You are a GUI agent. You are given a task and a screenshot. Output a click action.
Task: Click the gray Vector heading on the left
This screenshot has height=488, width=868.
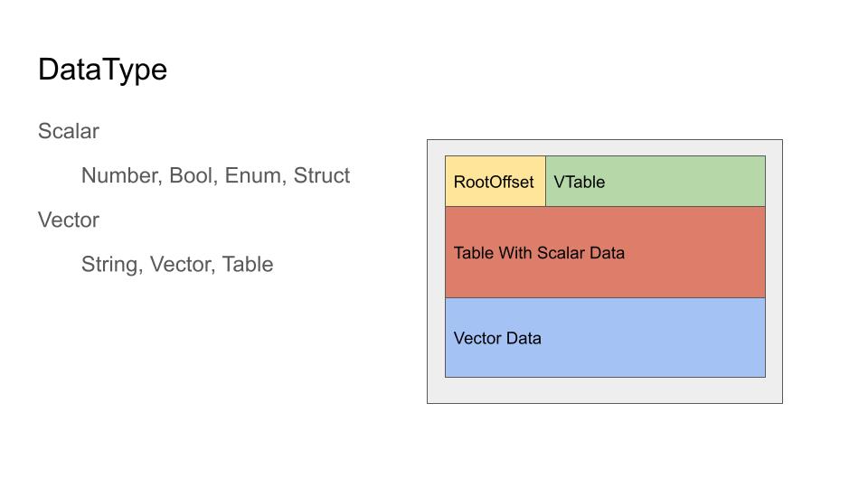(69, 220)
